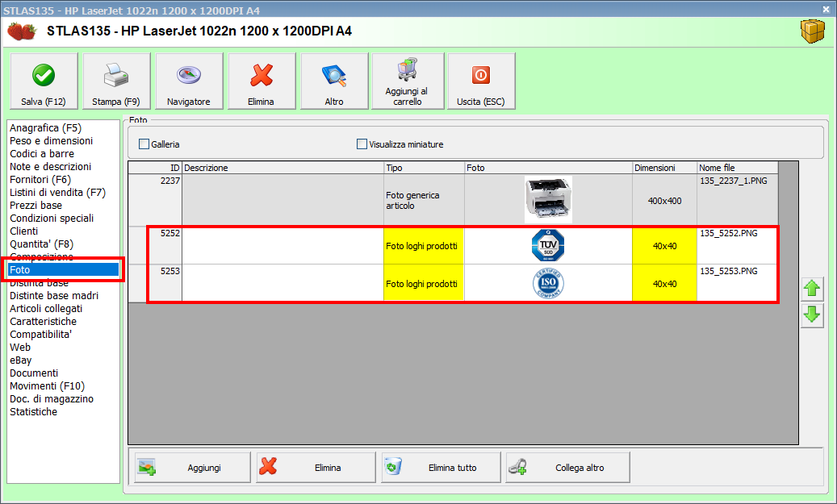Click the golden package icon in header
Image resolution: width=837 pixels, height=504 pixels.
coord(813,31)
